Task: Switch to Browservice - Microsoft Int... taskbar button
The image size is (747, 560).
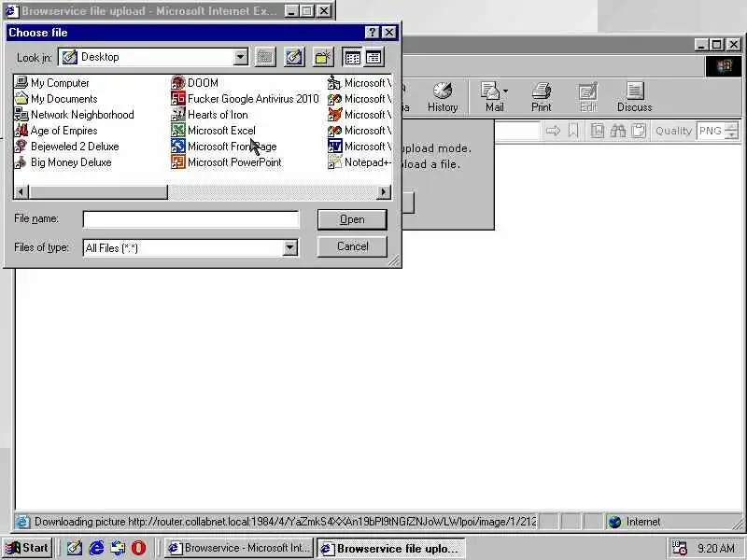Action: tap(239, 548)
